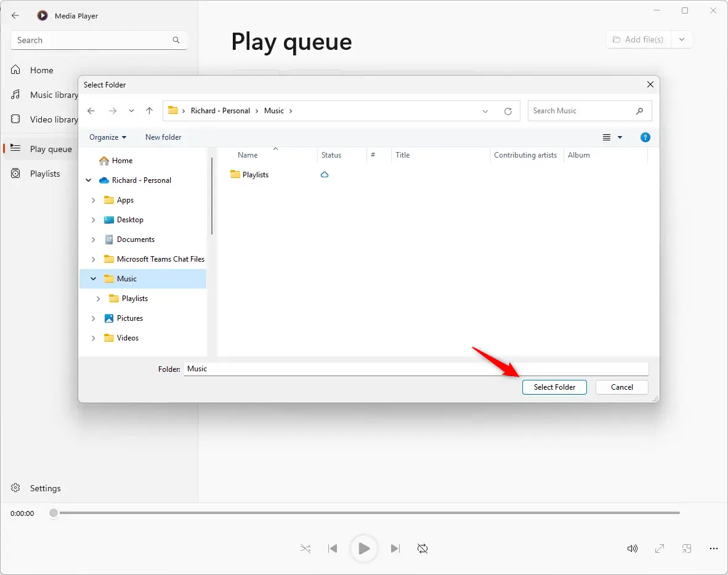Click the search magnifier in Search Music
Screen dimensions: 728x575
tap(640, 111)
